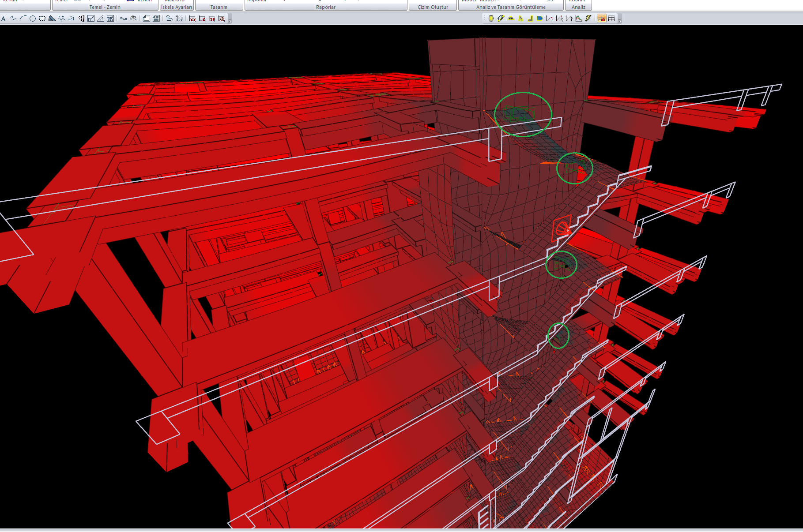Viewport: 803px width, 532px height.
Task: Click the lightning bolt analysis icon
Action: [x=588, y=19]
